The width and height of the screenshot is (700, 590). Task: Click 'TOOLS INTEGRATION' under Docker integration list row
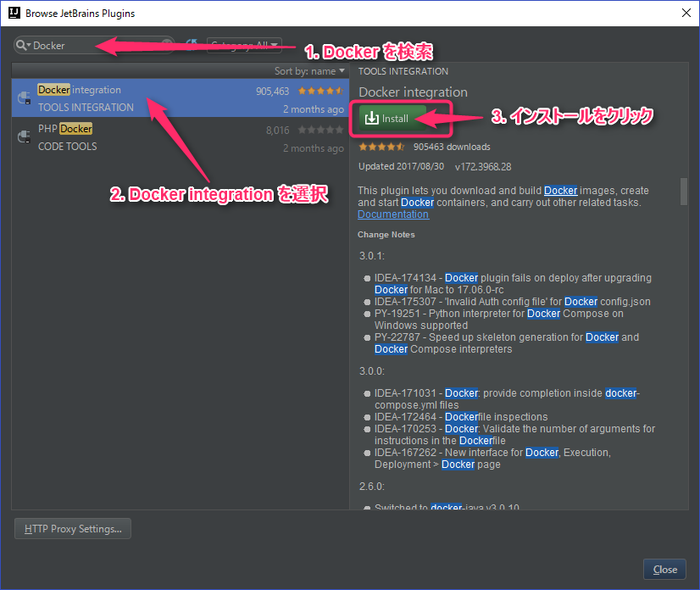click(86, 108)
